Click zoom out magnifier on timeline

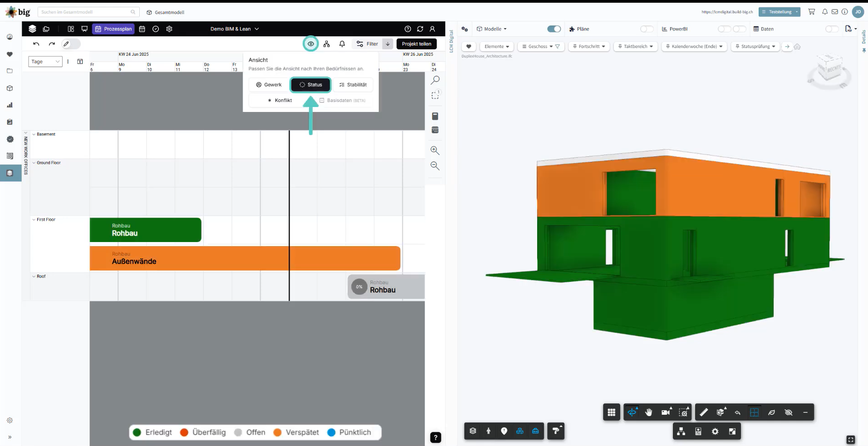(x=435, y=166)
